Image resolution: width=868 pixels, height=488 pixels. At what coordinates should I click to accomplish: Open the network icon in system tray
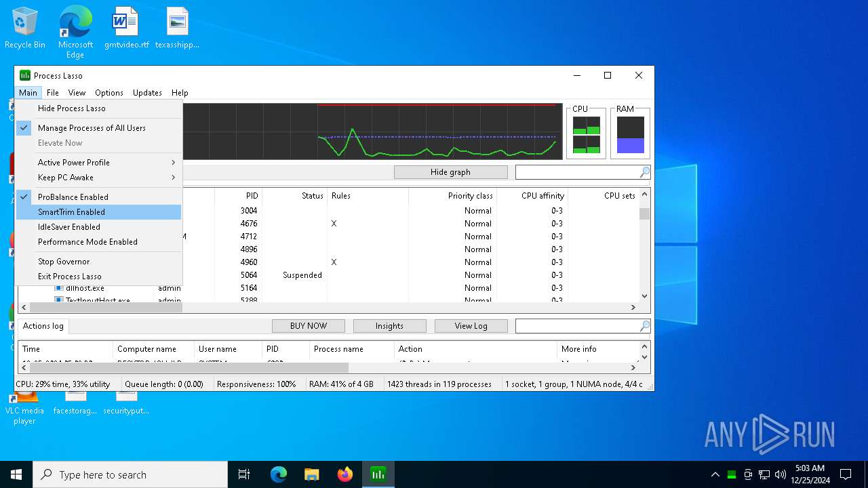coord(764,474)
